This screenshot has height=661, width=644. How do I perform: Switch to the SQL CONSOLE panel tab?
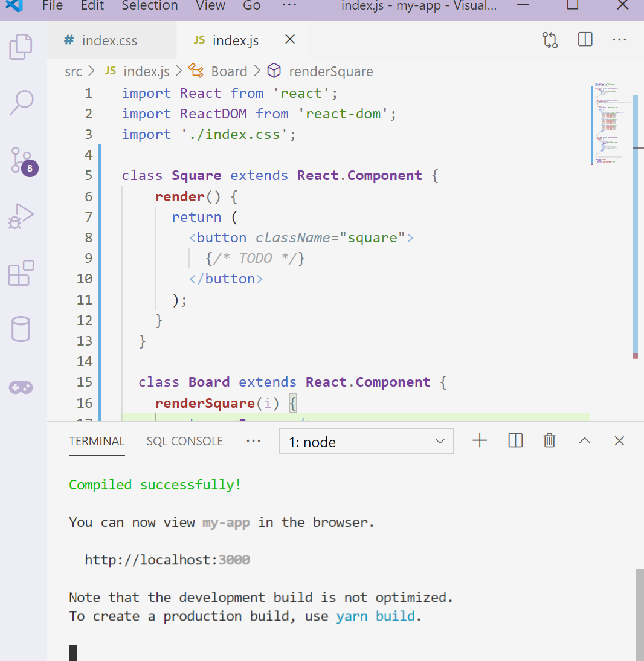(x=185, y=441)
